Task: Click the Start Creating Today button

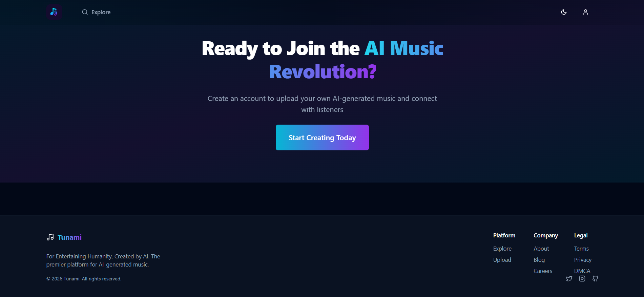Action: tap(322, 137)
